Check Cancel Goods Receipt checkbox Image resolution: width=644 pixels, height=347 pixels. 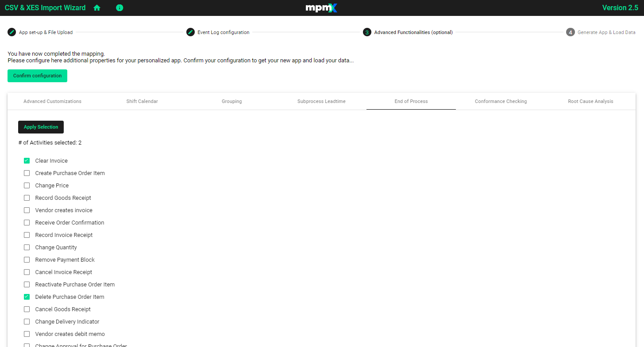[27, 309]
